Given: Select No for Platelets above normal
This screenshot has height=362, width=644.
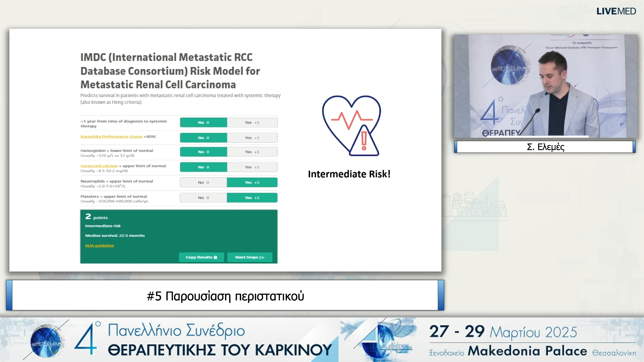Looking at the screenshot, I should (x=203, y=198).
